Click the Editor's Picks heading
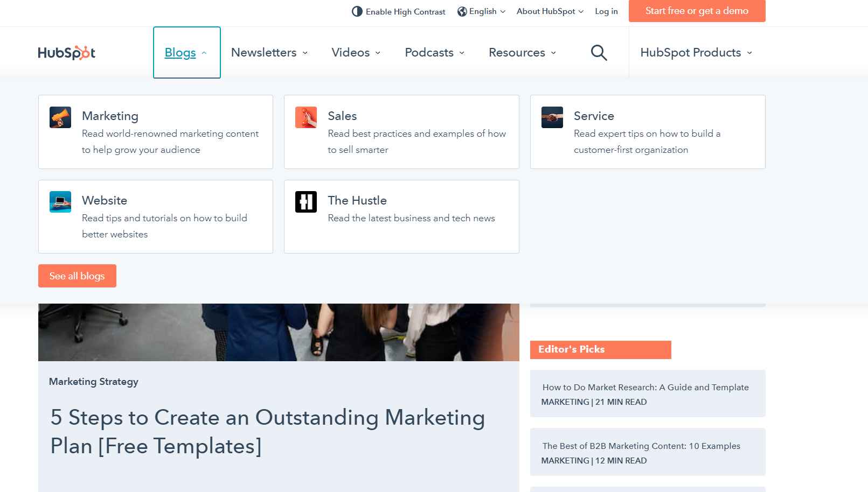Screen dimensions: 868x492 click(600, 349)
